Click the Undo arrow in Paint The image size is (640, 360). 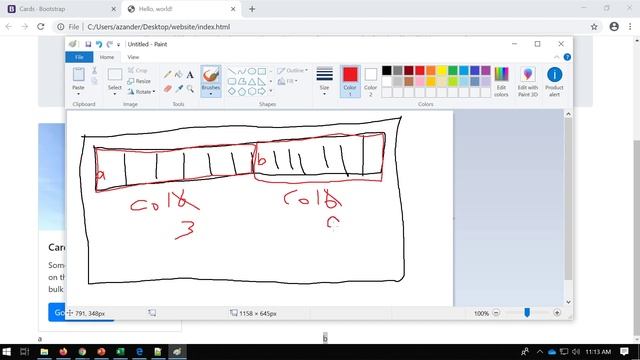tap(99, 44)
